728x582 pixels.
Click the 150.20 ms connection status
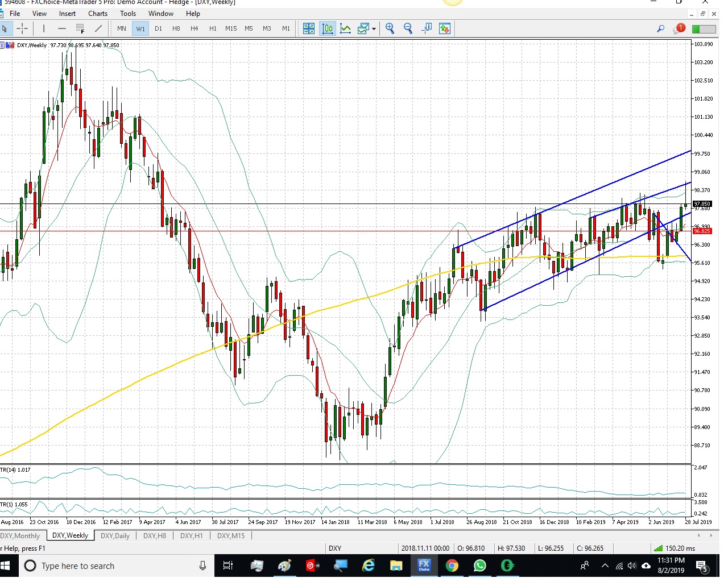pyautogui.click(x=675, y=548)
